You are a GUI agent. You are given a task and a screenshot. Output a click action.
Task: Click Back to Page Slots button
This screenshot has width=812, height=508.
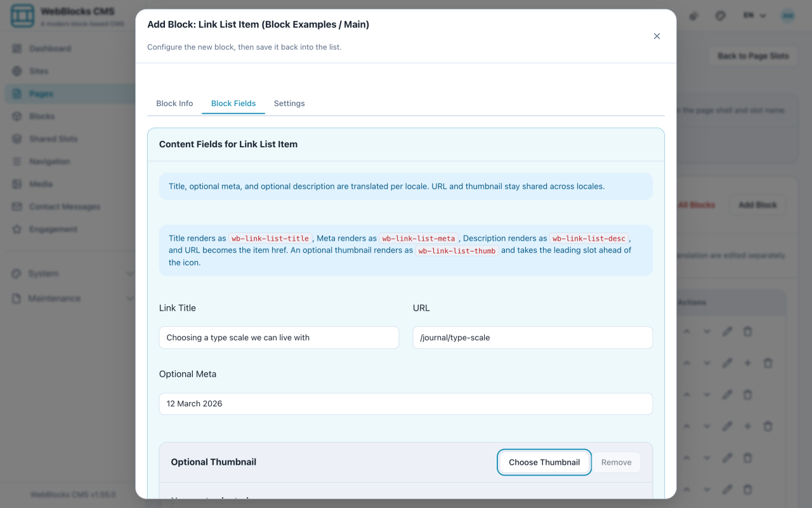click(x=753, y=56)
